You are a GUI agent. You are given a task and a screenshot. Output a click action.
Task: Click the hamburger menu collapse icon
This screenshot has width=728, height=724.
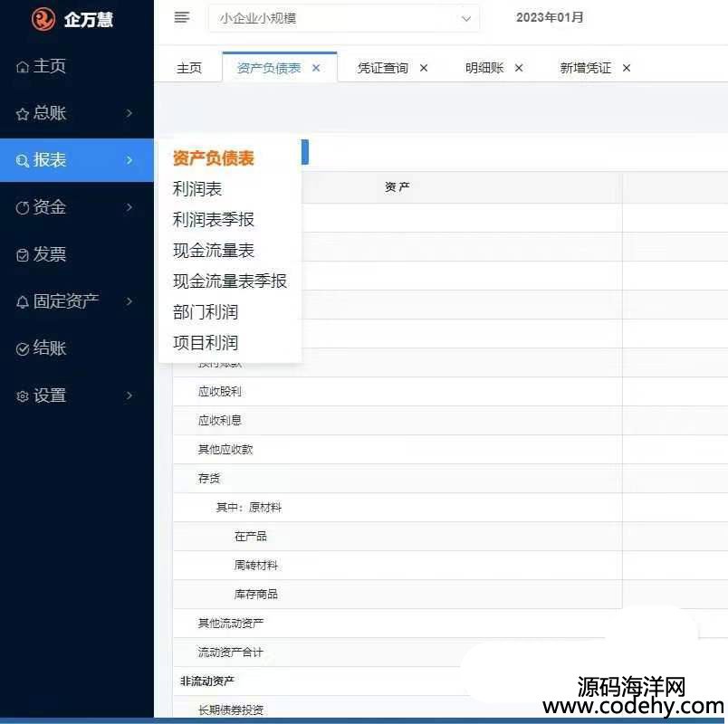coord(182,17)
